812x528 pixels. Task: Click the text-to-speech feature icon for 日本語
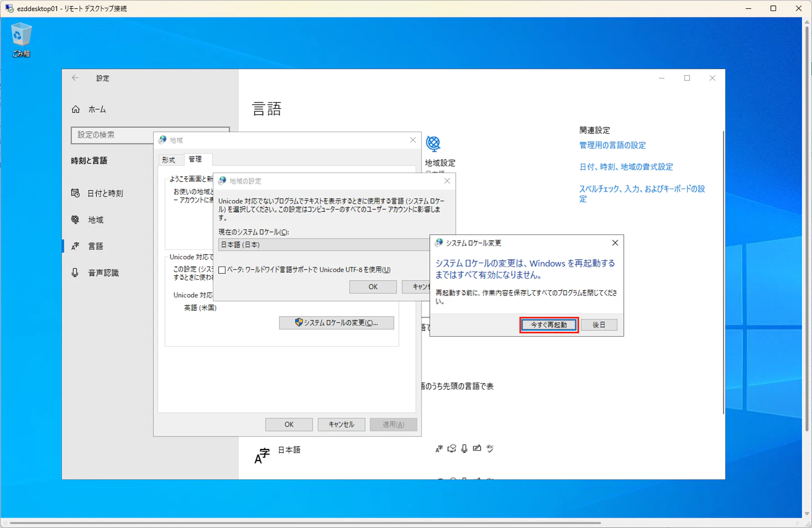tap(452, 449)
